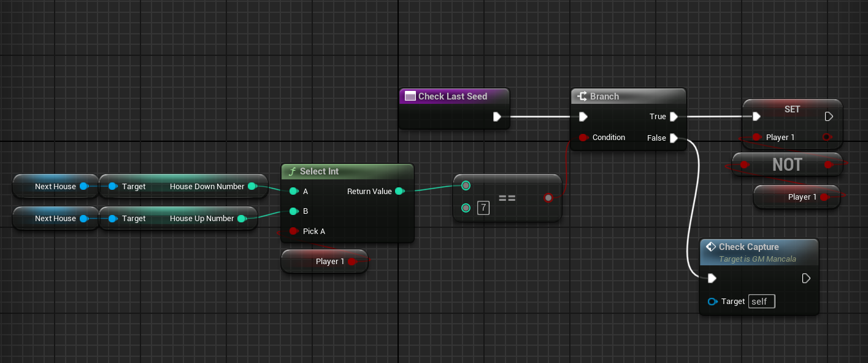Image resolution: width=868 pixels, height=363 pixels.
Task: Click the Pick A pin on Select Int
Action: [x=293, y=232]
